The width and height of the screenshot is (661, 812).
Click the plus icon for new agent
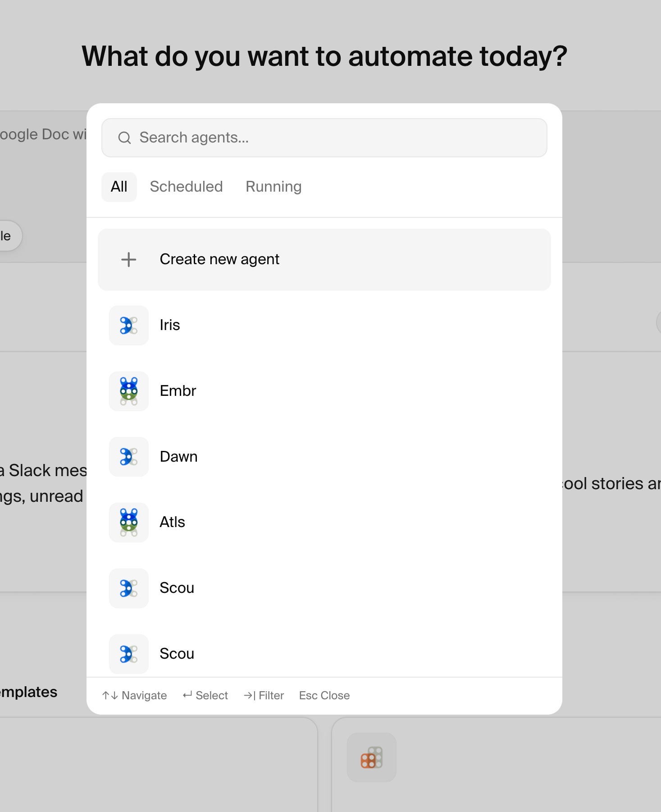(x=129, y=259)
